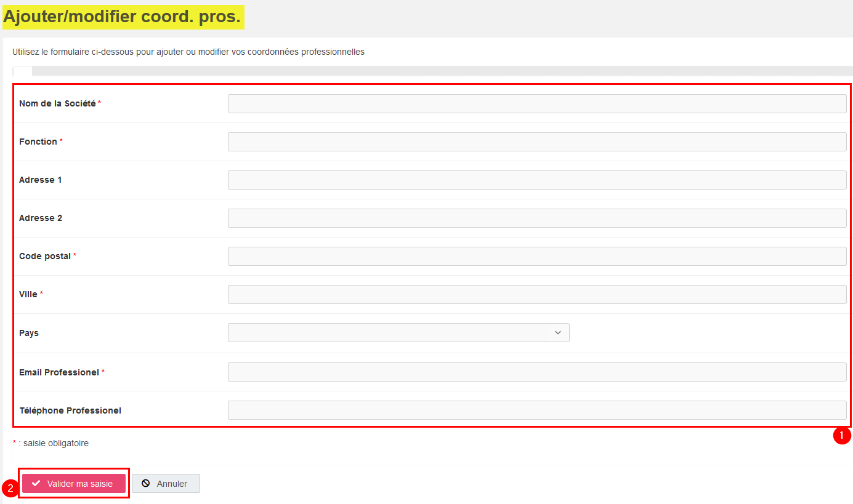Click the Adresse 1 label

click(41, 180)
